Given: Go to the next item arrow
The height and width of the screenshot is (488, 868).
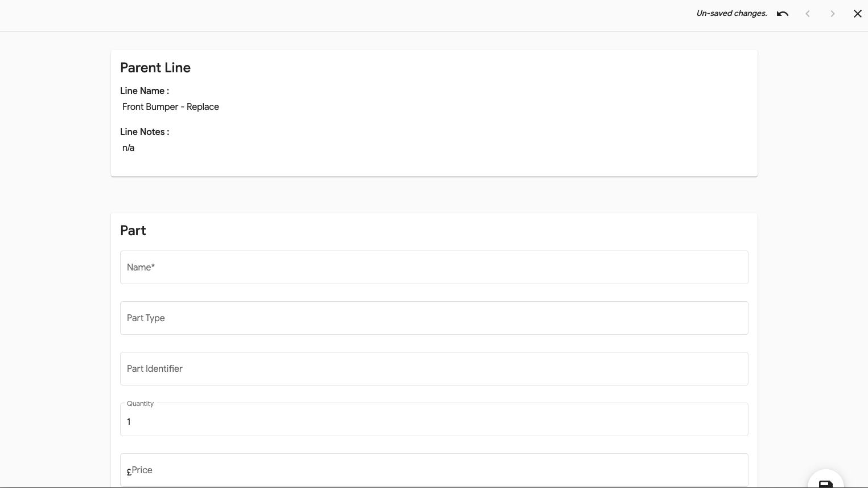Looking at the screenshot, I should click(833, 14).
